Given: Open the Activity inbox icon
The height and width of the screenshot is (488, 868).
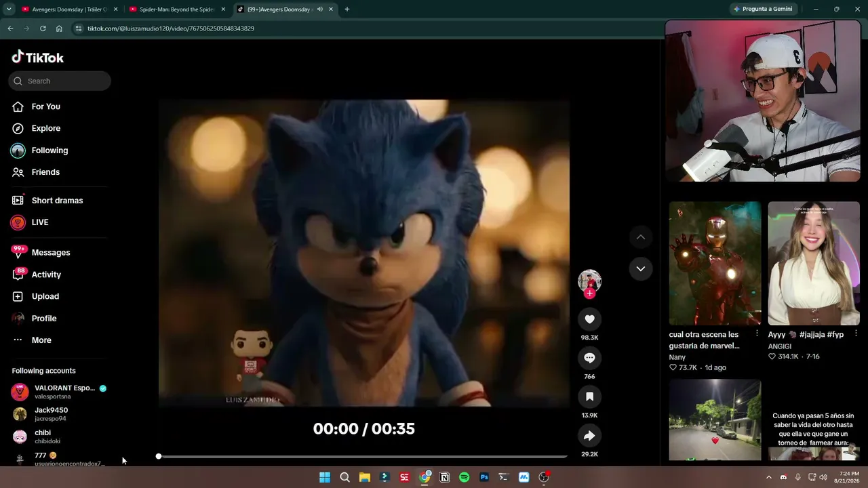Looking at the screenshot, I should pyautogui.click(x=18, y=274).
